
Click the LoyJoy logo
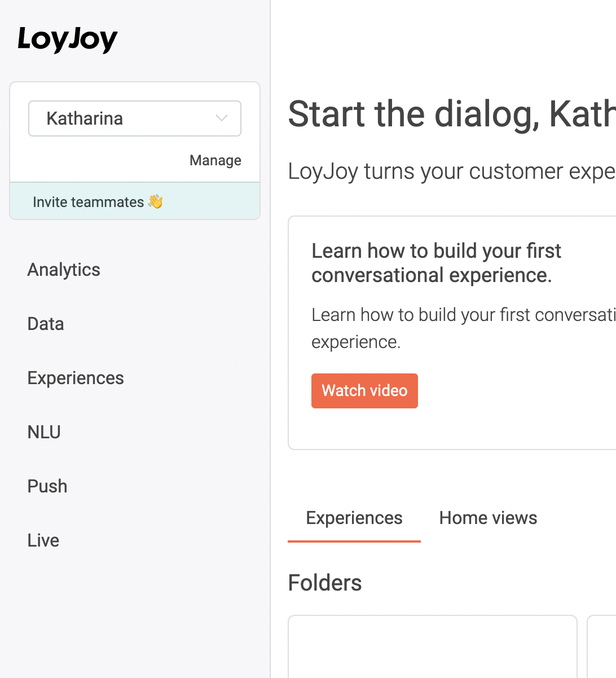[x=67, y=39]
